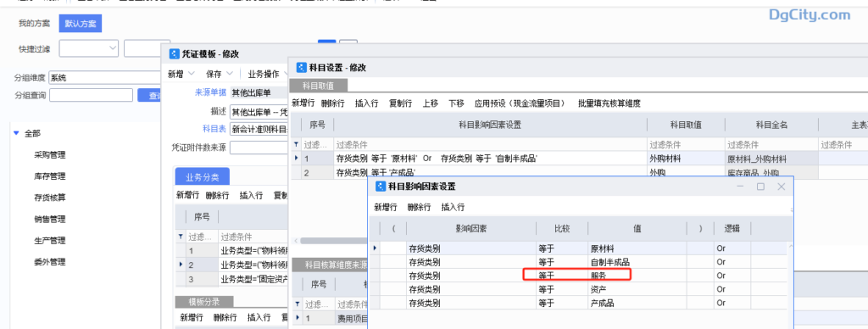Minimize the 科目影响因素设置 dialog
The width and height of the screenshot is (868, 329).
point(740,187)
